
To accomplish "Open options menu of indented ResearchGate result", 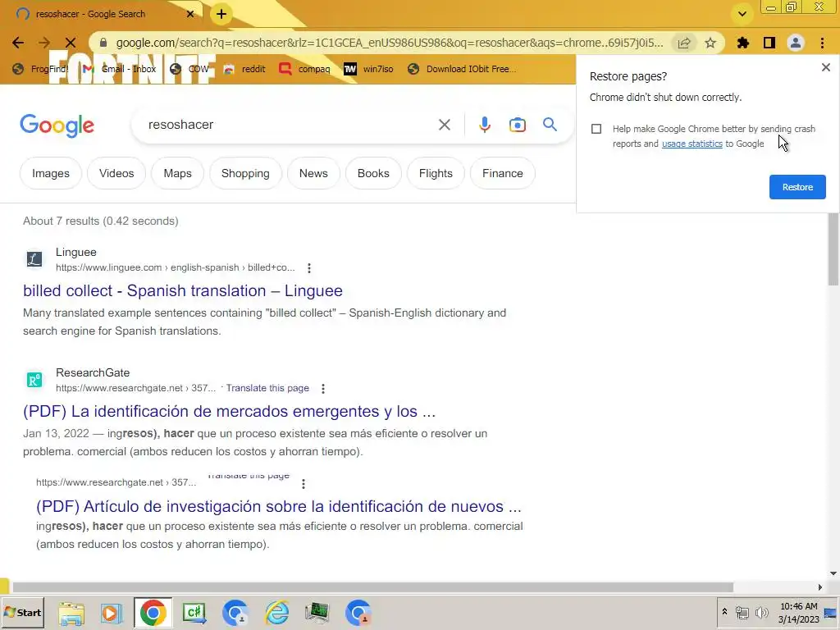I will point(304,484).
